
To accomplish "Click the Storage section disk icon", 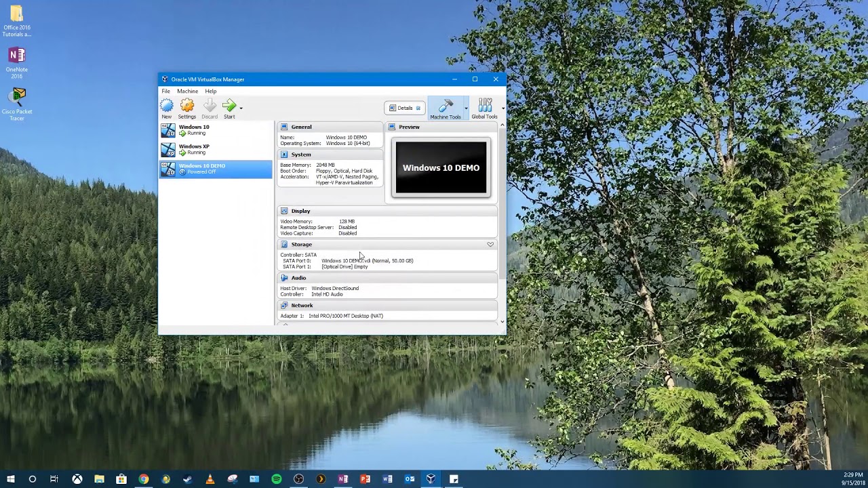I will pyautogui.click(x=284, y=245).
